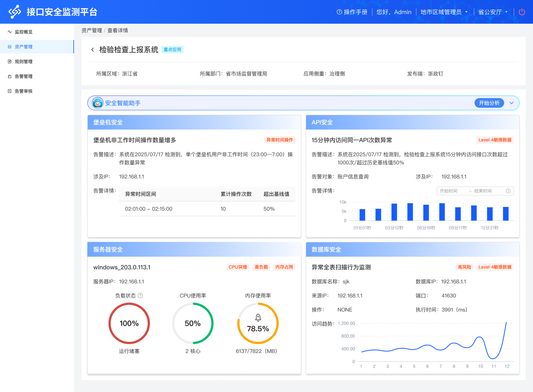The height and width of the screenshot is (392, 533).
Task: Go back using the arrow beside 检验检查上报系统
Action: tap(93, 50)
